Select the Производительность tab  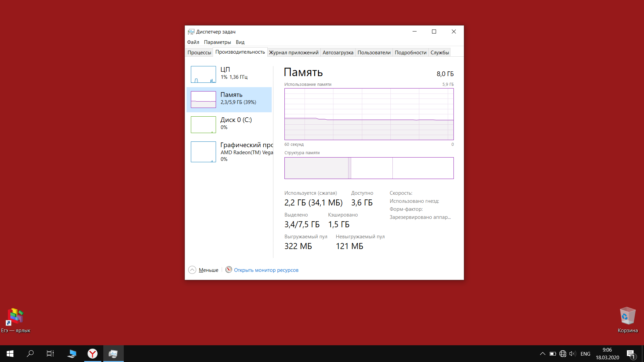click(x=240, y=52)
